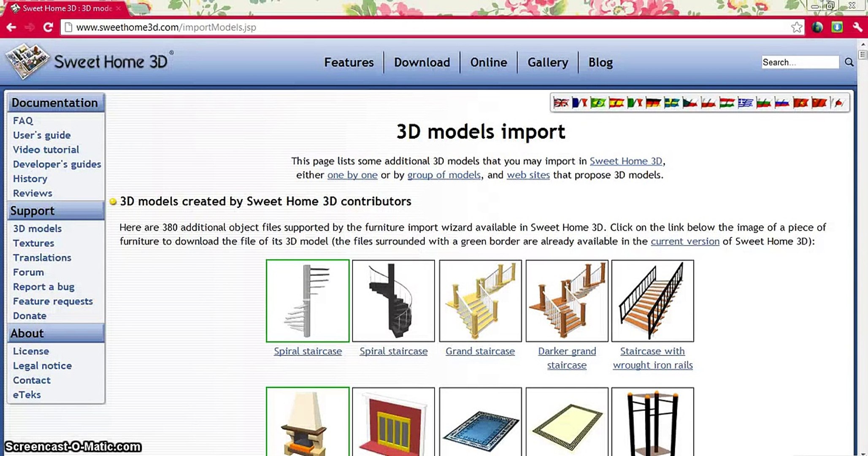Screen dimensions: 868x456
Task: Click the browser address bar URL
Action: point(166,27)
